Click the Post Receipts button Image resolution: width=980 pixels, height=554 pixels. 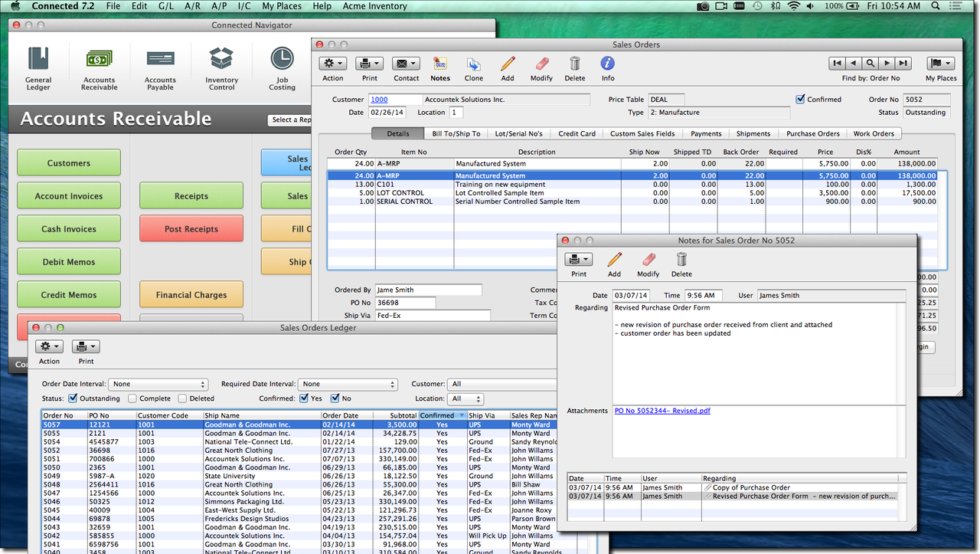click(191, 228)
